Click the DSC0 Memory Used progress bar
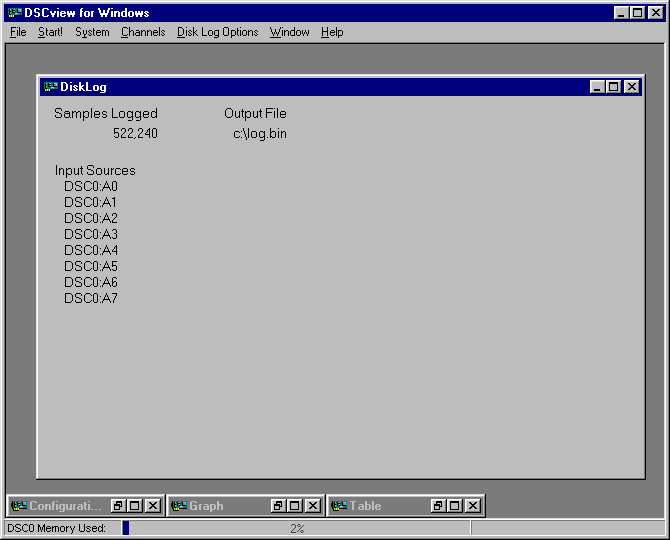The image size is (670, 540). 296,528
